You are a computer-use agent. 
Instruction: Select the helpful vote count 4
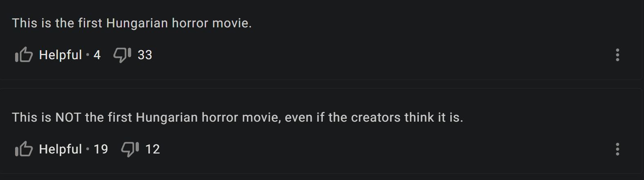click(x=97, y=55)
